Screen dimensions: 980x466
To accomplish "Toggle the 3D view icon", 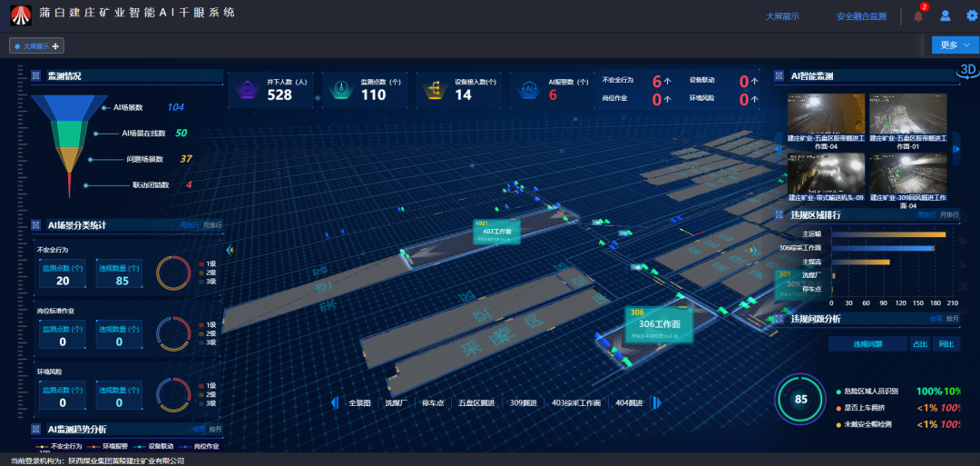I will tap(968, 70).
